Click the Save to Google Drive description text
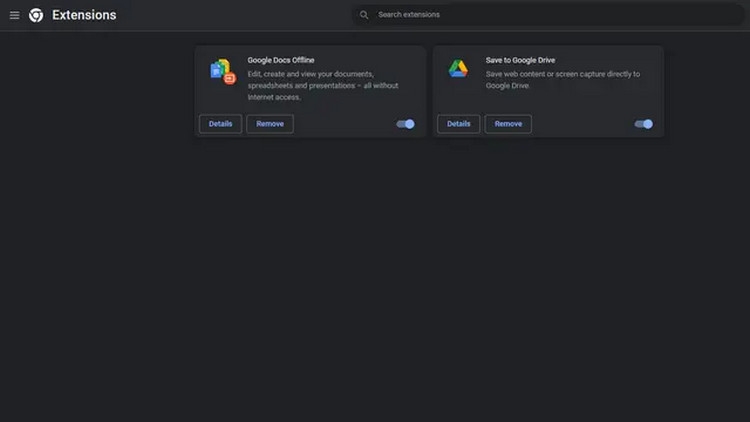The width and height of the screenshot is (750, 422). (562, 80)
